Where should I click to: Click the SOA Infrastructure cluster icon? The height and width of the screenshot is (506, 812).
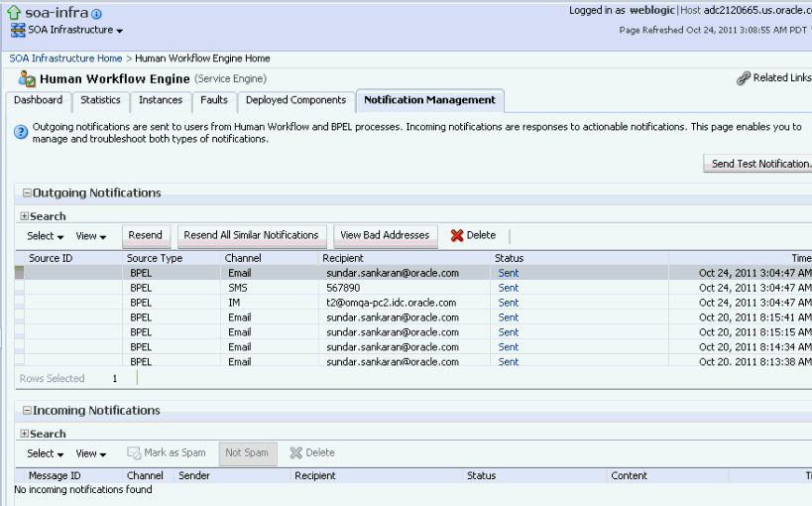pyautogui.click(x=18, y=30)
